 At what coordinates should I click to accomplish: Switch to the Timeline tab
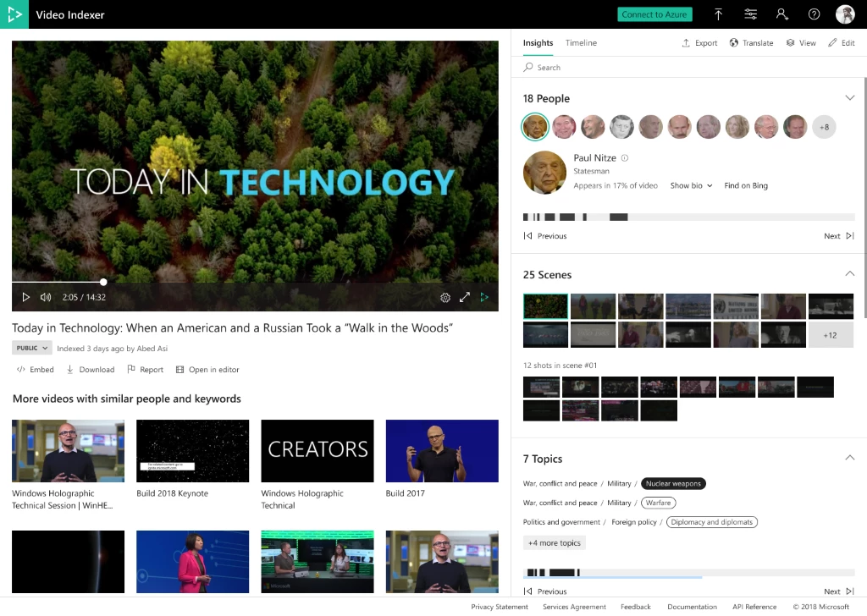(581, 43)
